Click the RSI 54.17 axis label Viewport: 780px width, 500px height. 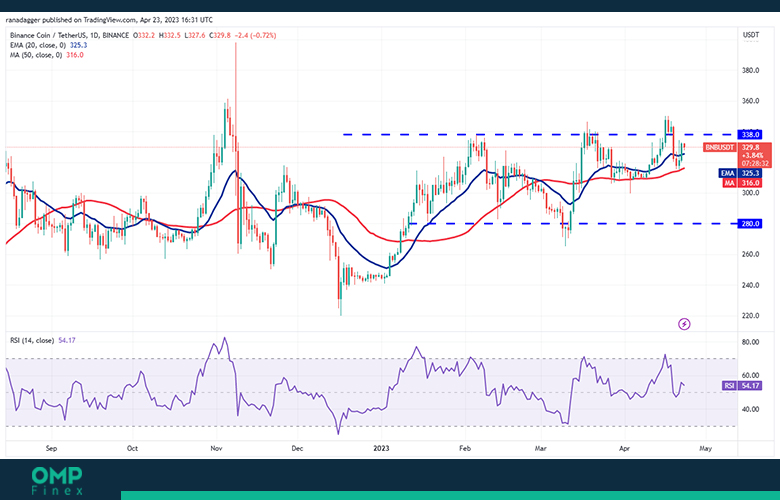[741, 386]
